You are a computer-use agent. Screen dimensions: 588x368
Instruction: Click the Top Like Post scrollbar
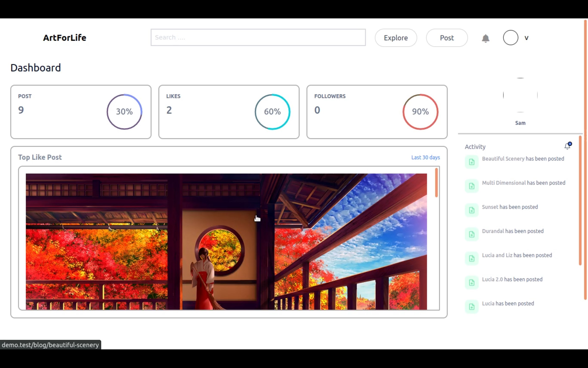pos(436,183)
